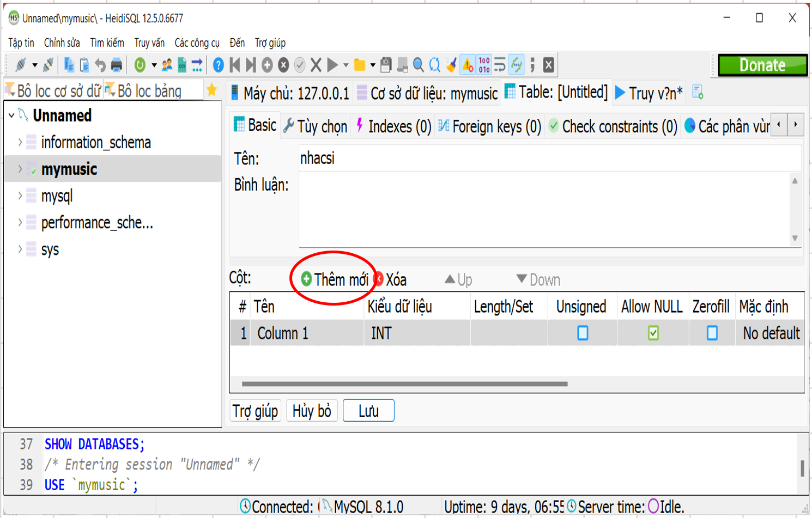The width and height of the screenshot is (812, 518).
Task: Open the Các công cụ menu
Action: (197, 42)
